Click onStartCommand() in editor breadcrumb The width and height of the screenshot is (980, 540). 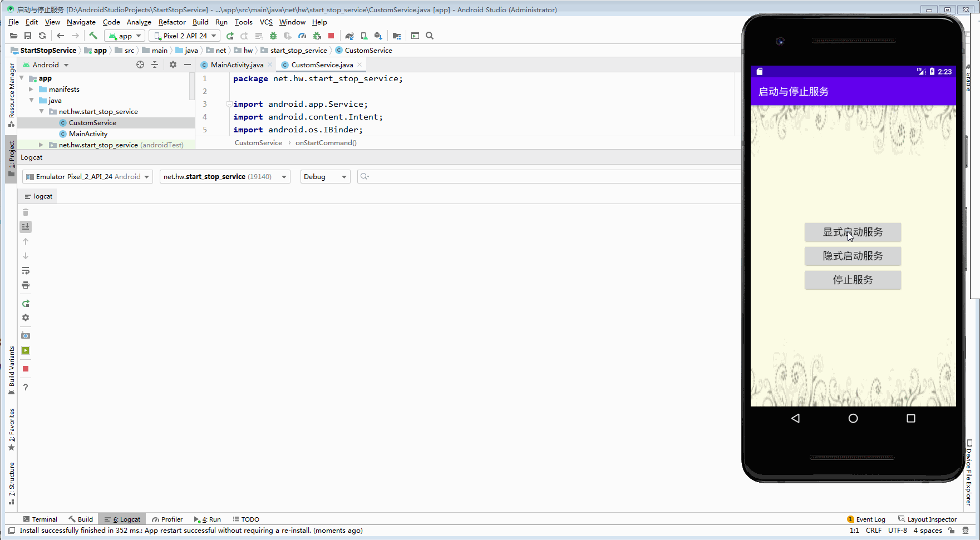pos(326,143)
